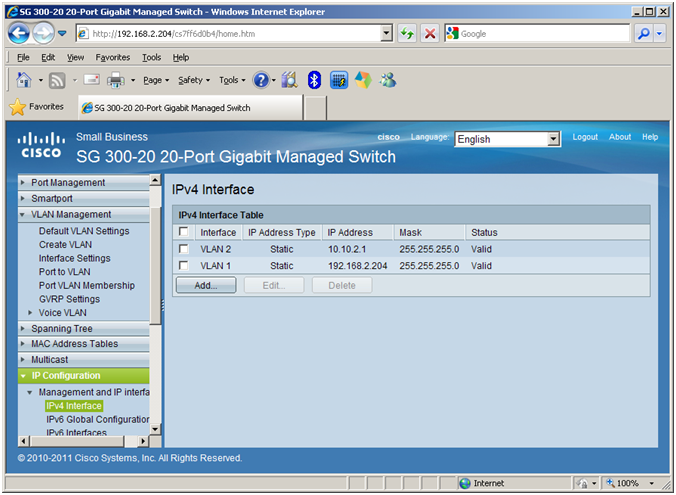Select the SG 300-20 browser tab

(x=191, y=108)
